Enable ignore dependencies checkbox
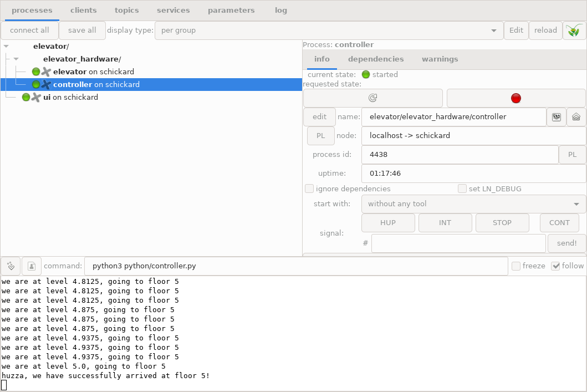587x392 pixels. coord(309,189)
